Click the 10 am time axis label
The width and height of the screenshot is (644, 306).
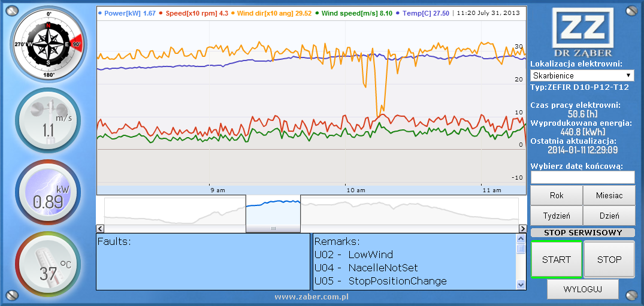click(356, 190)
